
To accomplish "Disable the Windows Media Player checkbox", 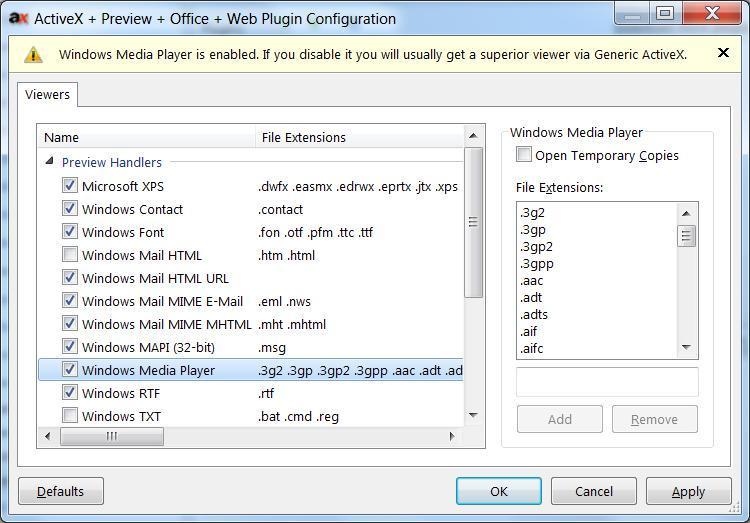I will (x=70, y=369).
